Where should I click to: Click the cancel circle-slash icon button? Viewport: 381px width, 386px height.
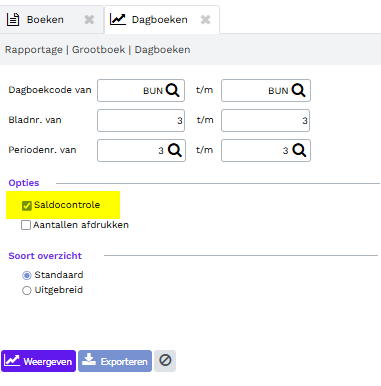pyautogui.click(x=165, y=361)
